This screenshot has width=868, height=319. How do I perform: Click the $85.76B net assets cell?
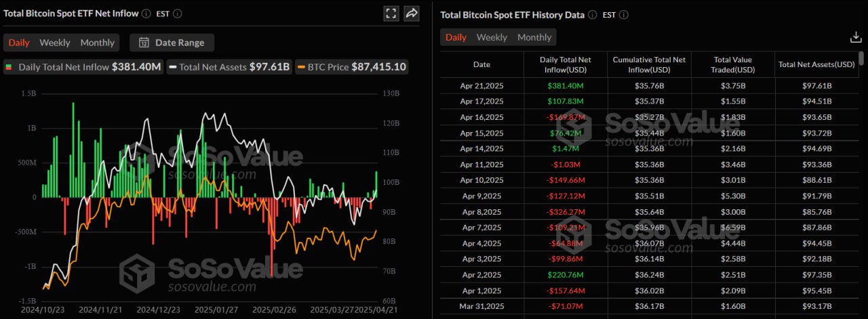tap(816, 211)
